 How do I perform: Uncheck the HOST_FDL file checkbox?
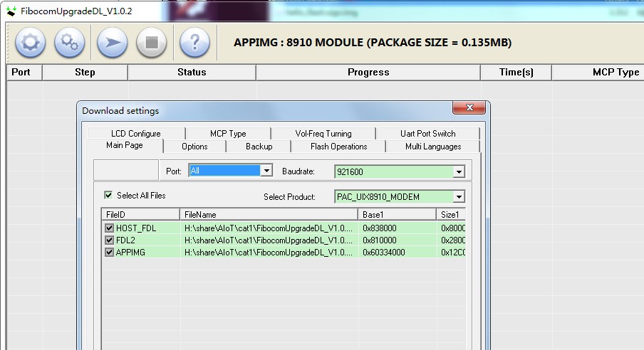pyautogui.click(x=109, y=228)
